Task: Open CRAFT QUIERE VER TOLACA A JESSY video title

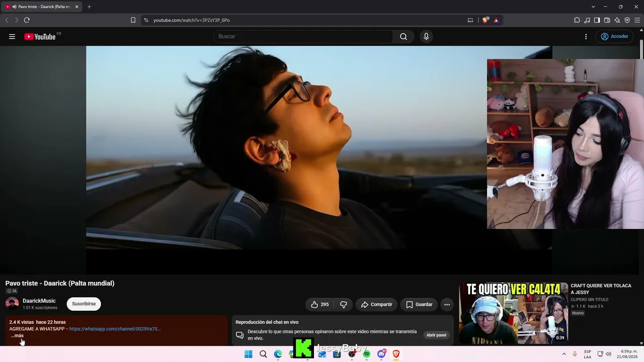Action: coord(601,289)
